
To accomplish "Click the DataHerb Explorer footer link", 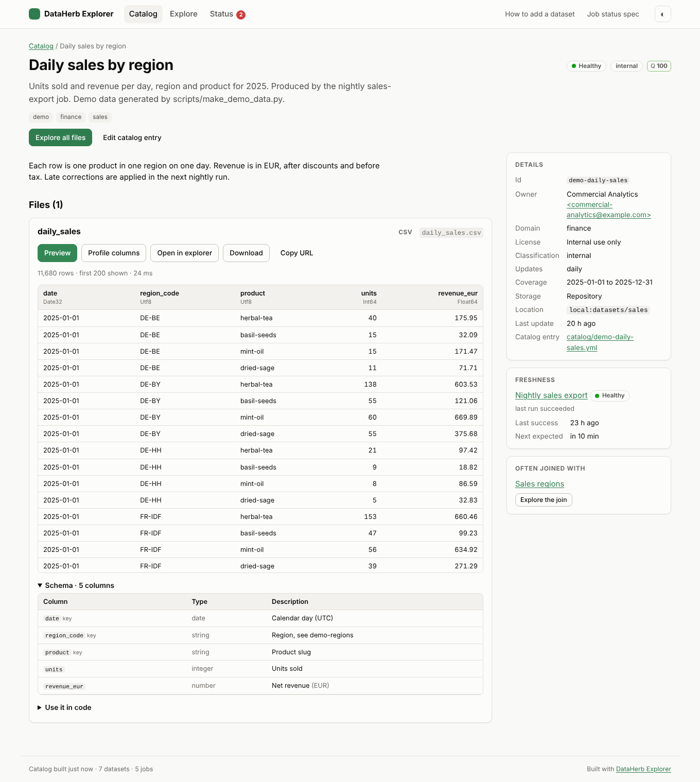I will pos(643,769).
